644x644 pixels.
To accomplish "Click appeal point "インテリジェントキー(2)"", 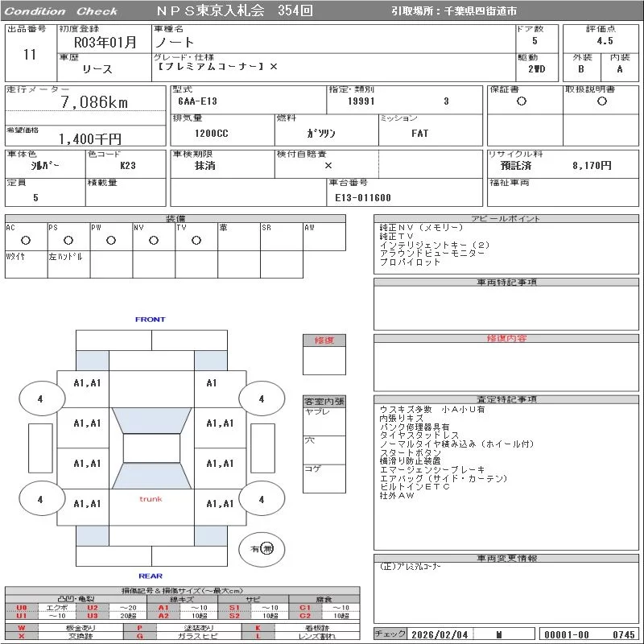I will 435,245.
